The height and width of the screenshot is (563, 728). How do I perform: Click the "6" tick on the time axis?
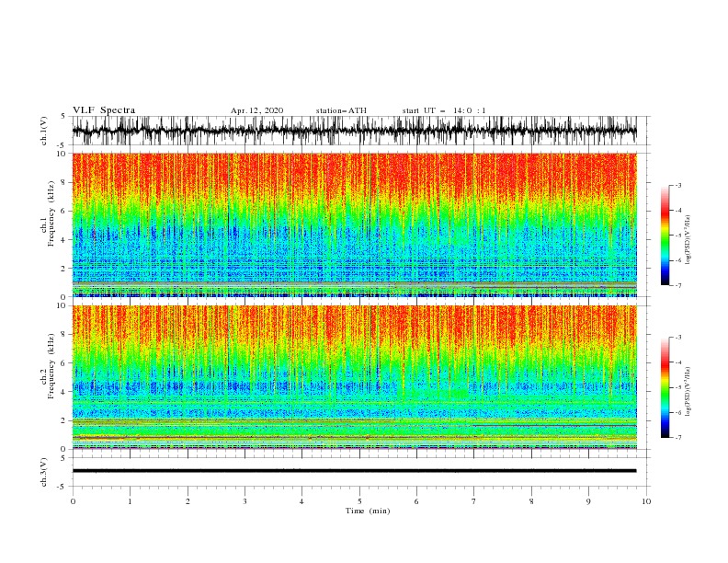(416, 501)
